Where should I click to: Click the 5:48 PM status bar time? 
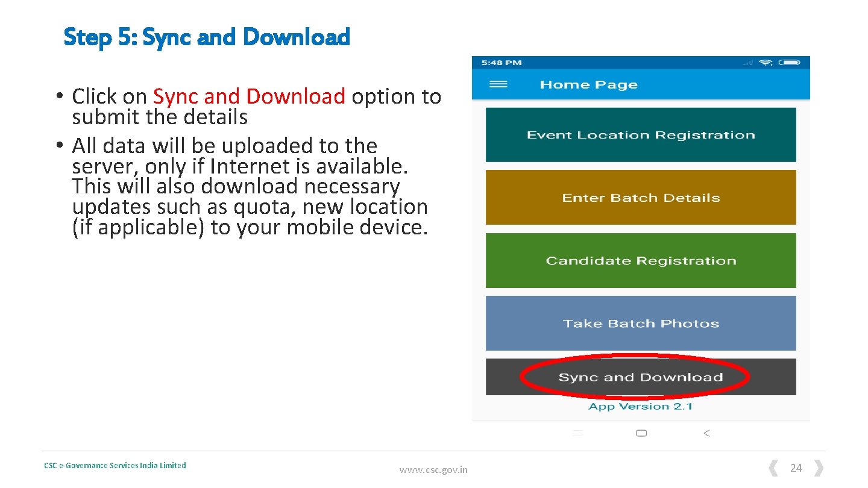click(x=502, y=63)
